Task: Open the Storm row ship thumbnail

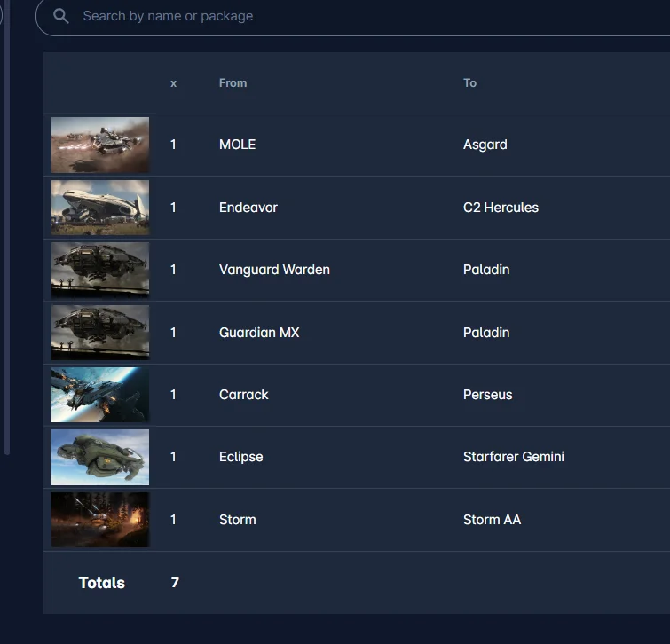Action: click(x=100, y=520)
